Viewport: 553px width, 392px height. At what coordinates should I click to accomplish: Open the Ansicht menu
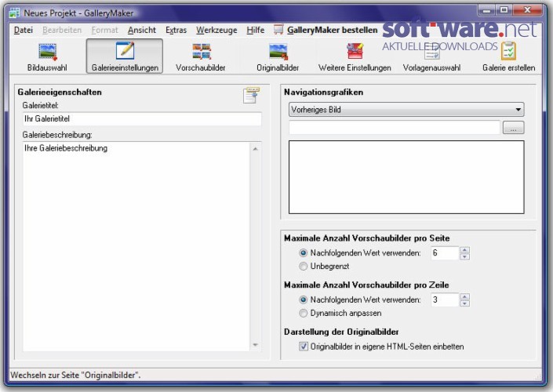(x=142, y=30)
